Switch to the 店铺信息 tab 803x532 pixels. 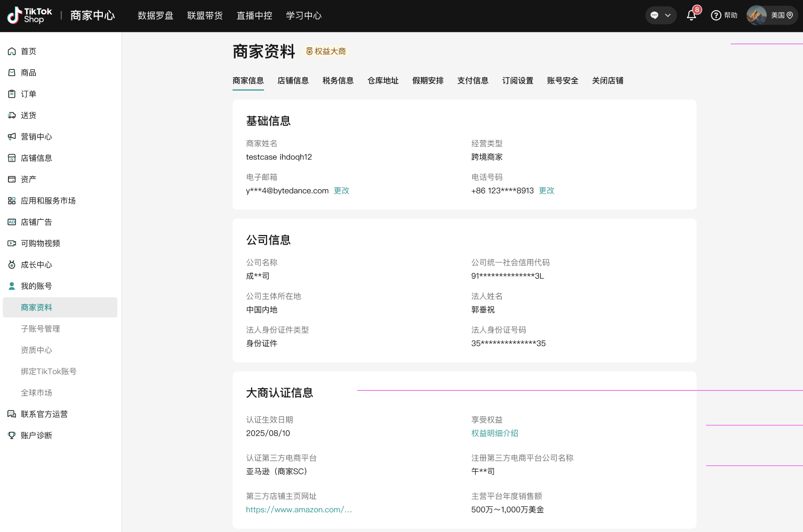[293, 80]
